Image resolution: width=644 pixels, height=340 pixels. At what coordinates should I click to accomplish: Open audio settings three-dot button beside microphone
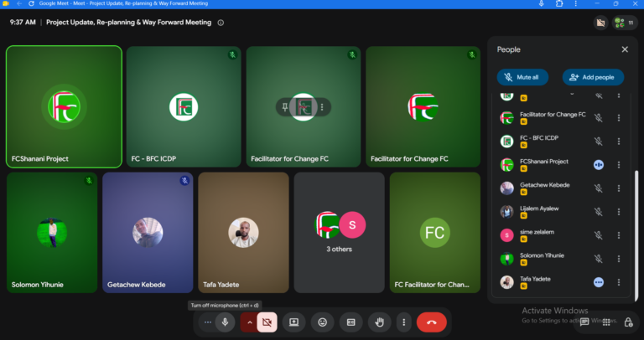pos(207,322)
